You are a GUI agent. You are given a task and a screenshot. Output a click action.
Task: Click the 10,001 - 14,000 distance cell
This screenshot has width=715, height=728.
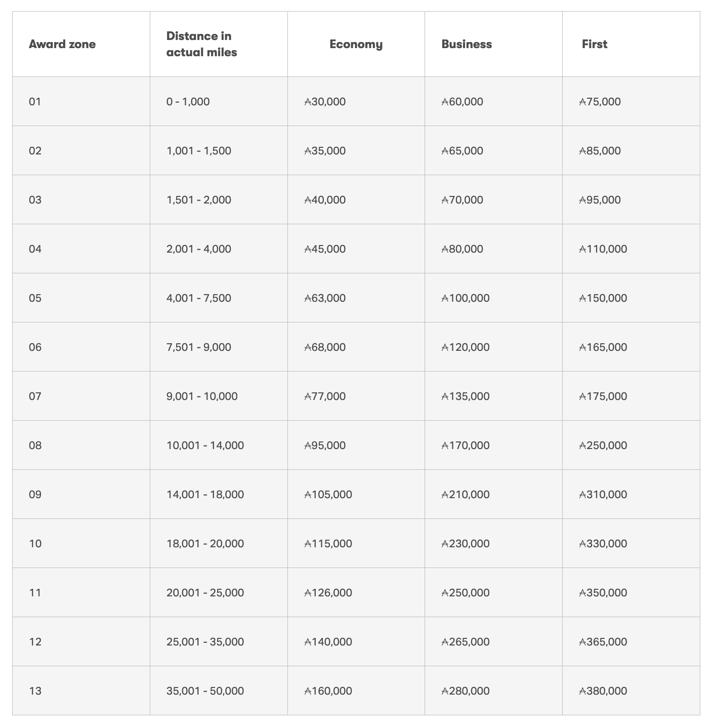point(205,446)
